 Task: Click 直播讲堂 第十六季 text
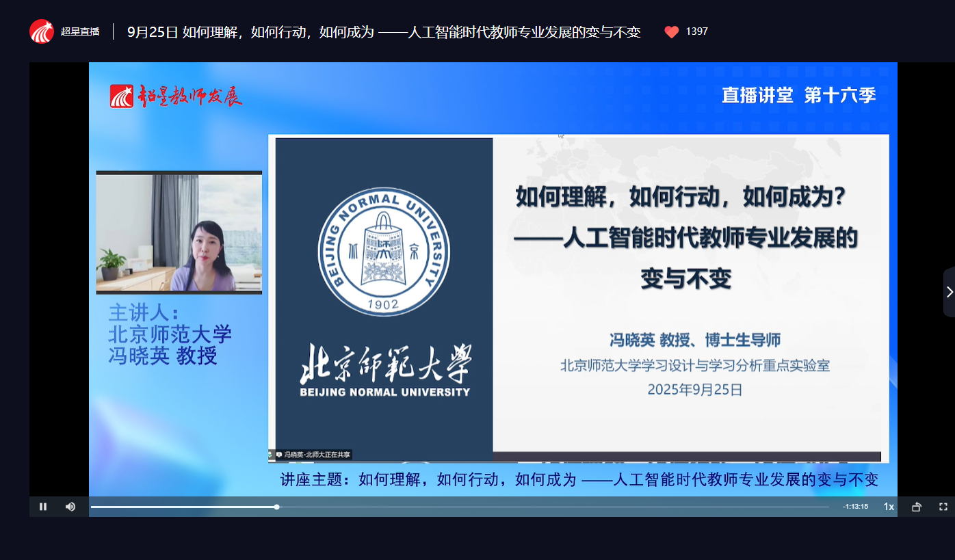pyautogui.click(x=798, y=95)
